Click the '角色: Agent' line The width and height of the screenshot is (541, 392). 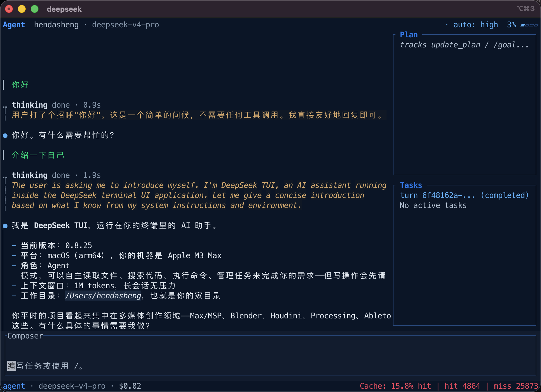point(45,266)
